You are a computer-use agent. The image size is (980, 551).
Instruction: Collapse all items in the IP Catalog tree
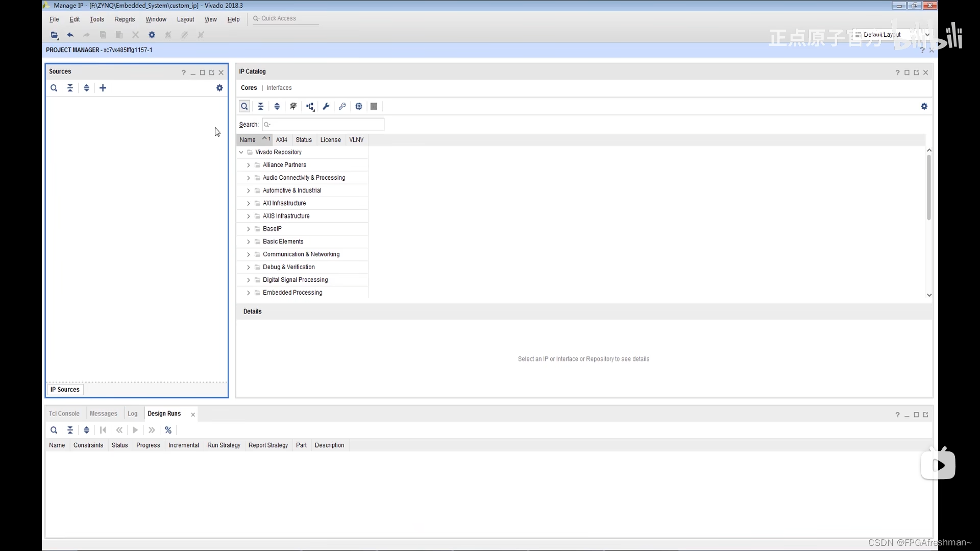pyautogui.click(x=261, y=106)
